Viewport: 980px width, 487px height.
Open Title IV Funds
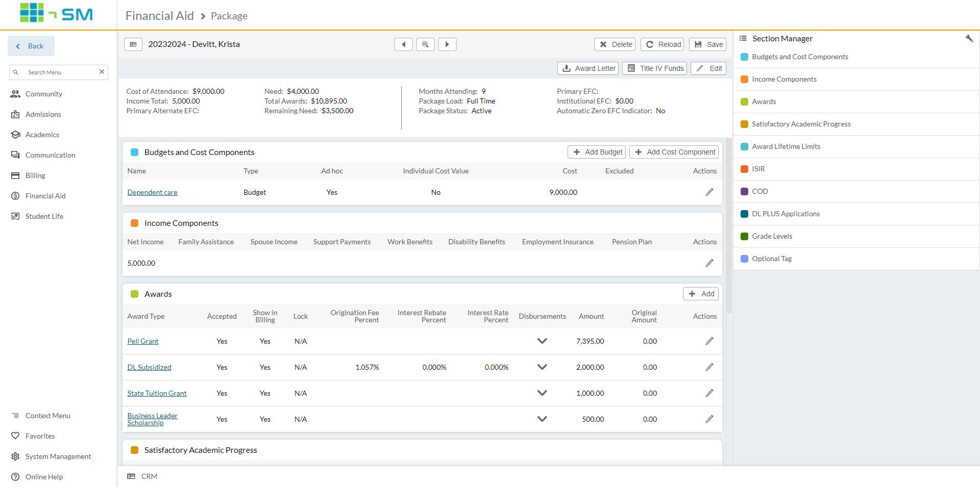pos(655,68)
